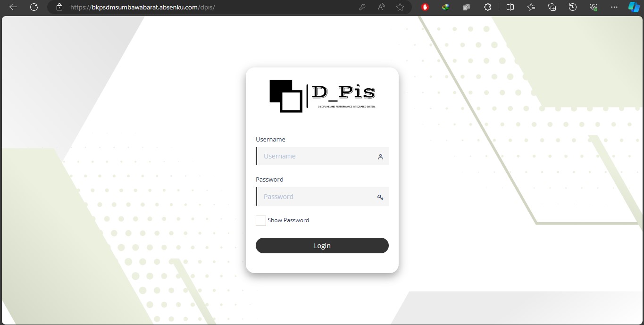The width and height of the screenshot is (644, 325).
Task: Click the D_Pis logo
Action: point(322,96)
